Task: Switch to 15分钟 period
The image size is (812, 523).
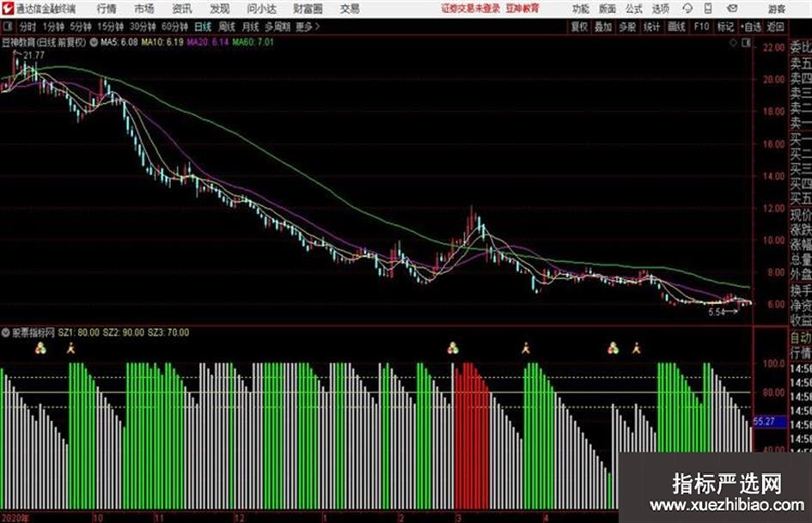Action: (x=111, y=27)
